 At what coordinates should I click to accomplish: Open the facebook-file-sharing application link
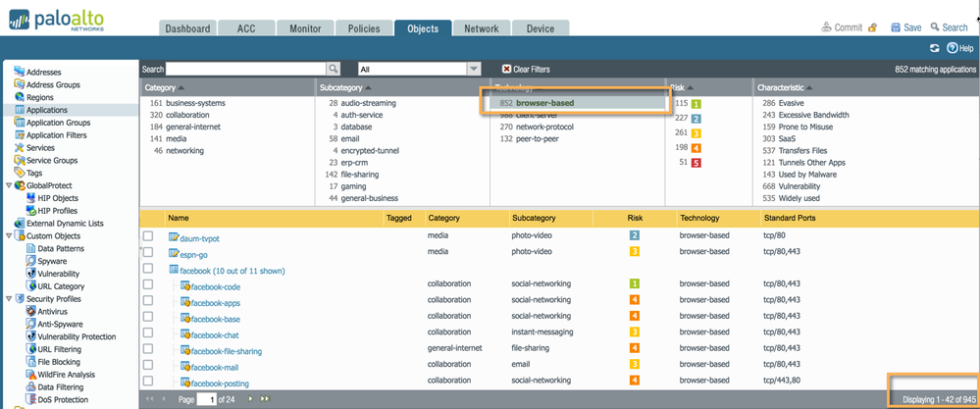click(x=226, y=351)
